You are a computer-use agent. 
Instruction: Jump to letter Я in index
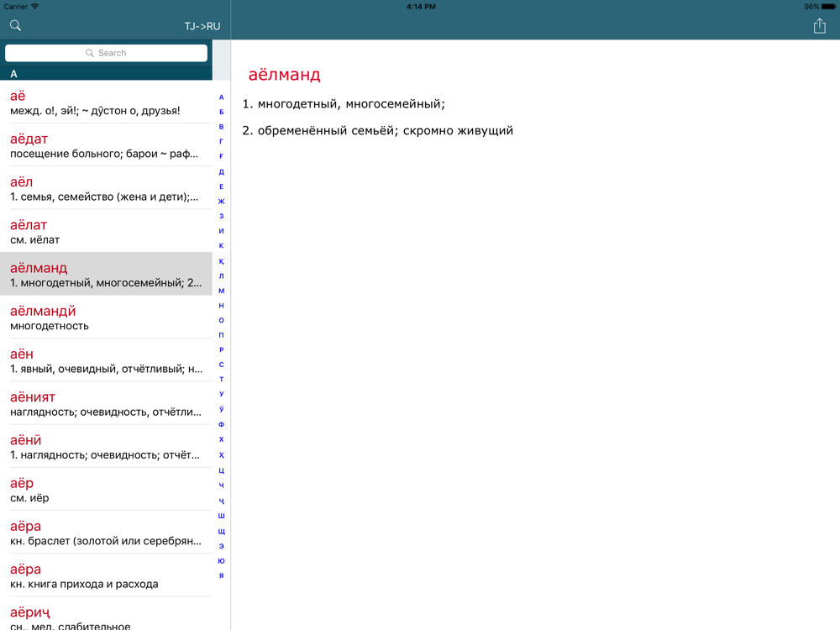(221, 575)
